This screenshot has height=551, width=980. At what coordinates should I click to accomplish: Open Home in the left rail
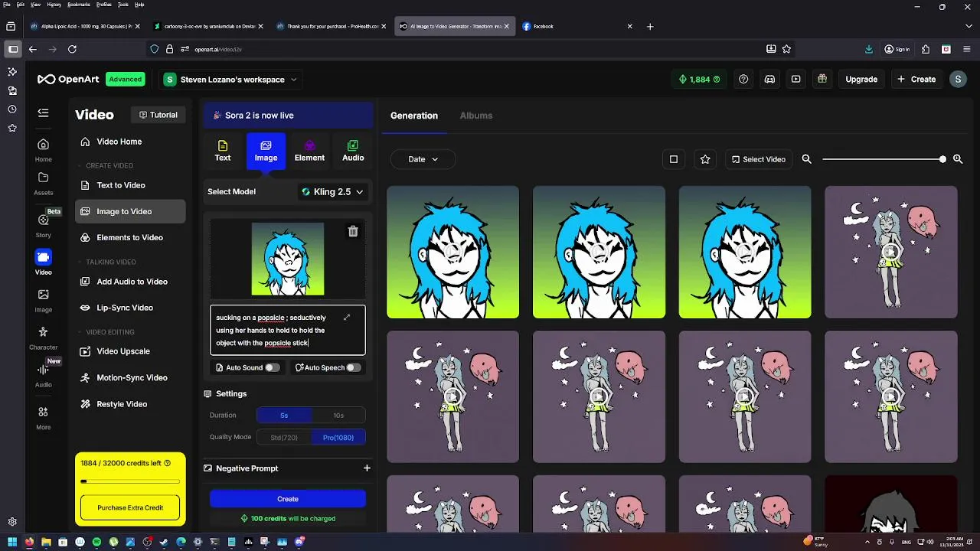click(x=43, y=150)
